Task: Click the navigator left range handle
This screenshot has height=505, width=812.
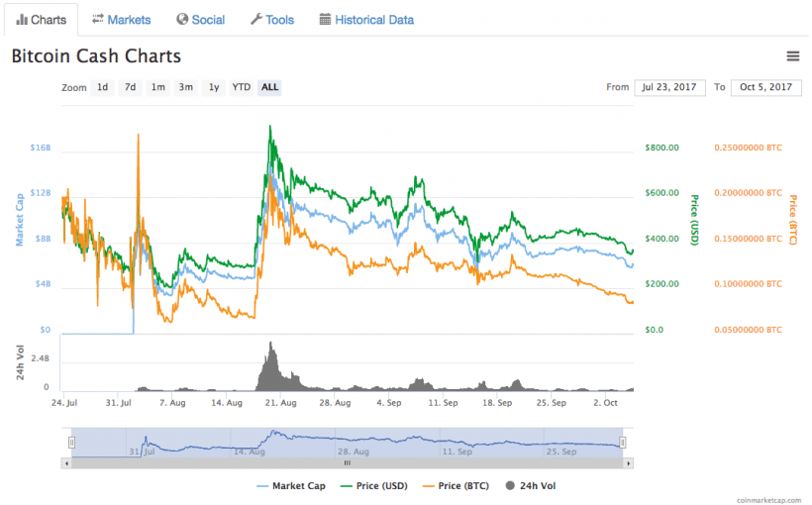Action: 71,443
